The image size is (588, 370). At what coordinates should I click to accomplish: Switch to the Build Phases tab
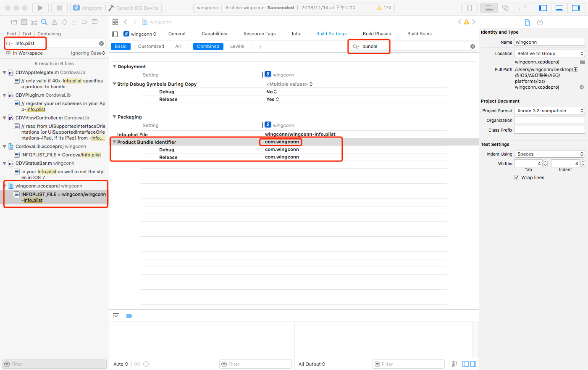[377, 34]
